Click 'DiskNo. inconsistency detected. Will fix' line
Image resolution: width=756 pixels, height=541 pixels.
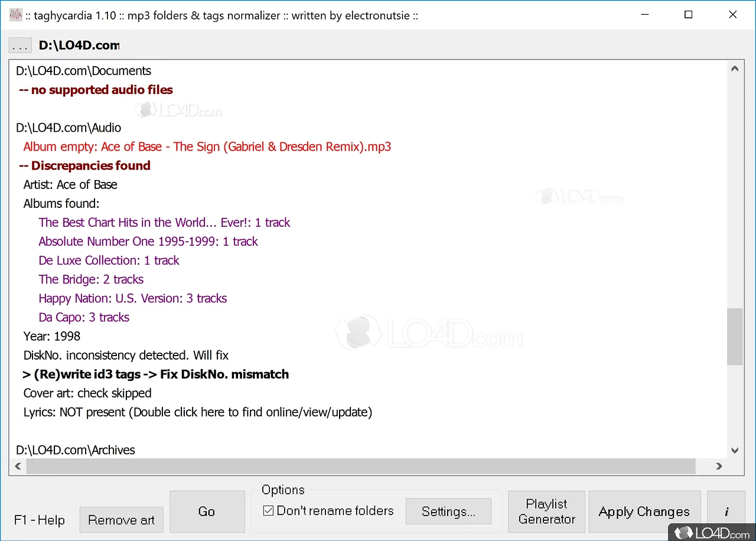point(126,355)
